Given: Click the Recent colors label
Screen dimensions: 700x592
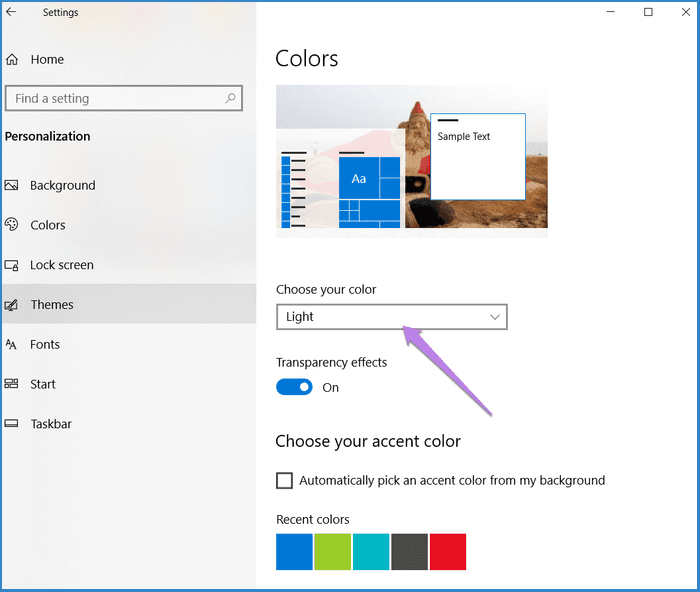Looking at the screenshot, I should pyautogui.click(x=312, y=520).
